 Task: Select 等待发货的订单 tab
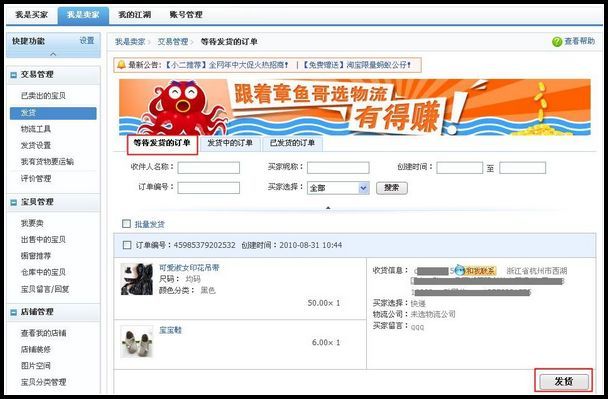[162, 144]
